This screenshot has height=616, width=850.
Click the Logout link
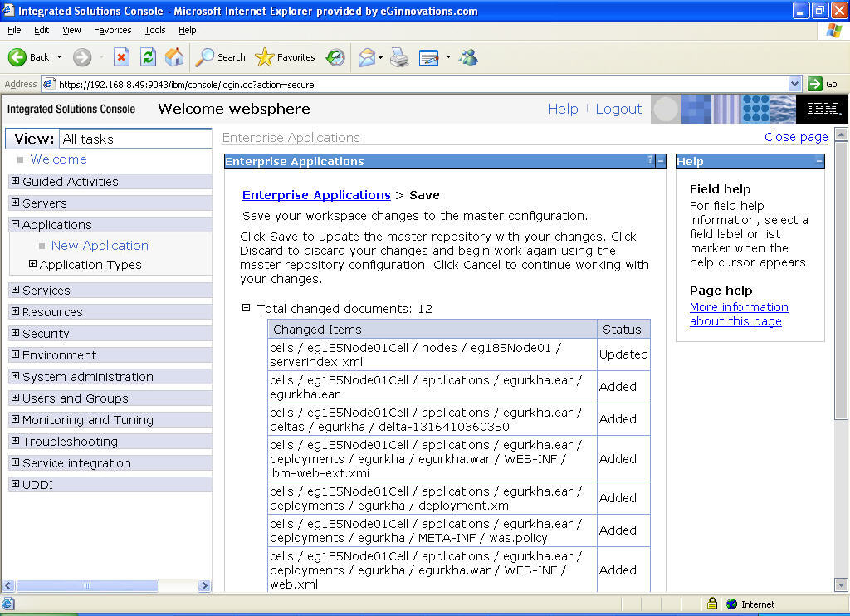click(618, 109)
